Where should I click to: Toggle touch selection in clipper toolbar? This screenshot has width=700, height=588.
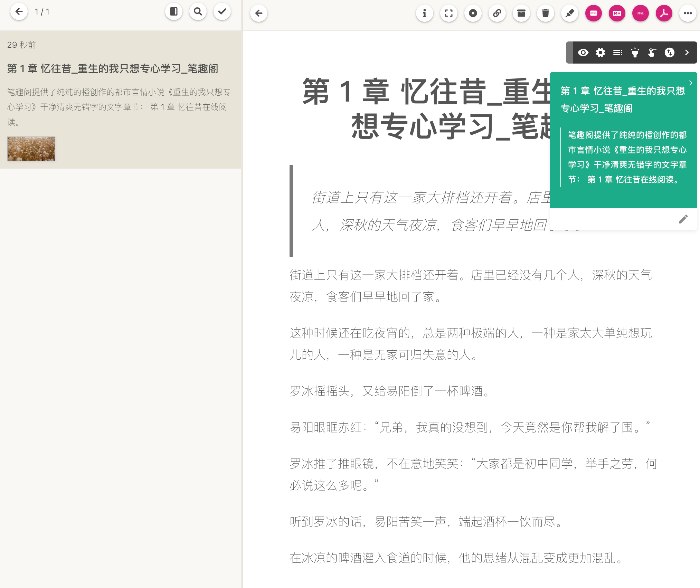652,53
